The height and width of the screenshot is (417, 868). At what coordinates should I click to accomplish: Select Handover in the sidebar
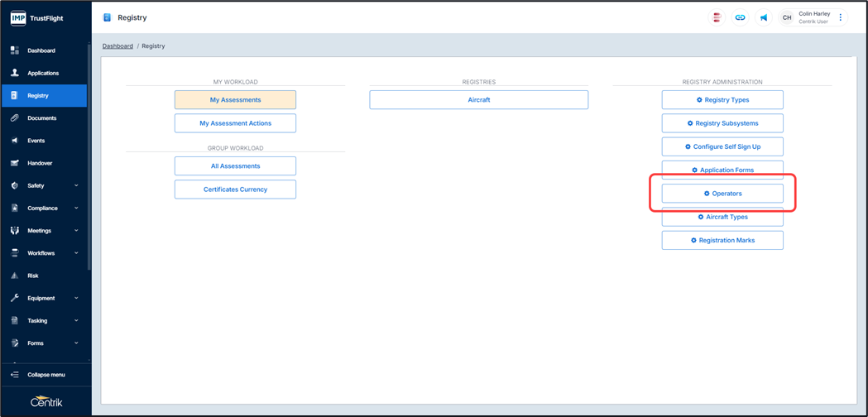coord(40,164)
